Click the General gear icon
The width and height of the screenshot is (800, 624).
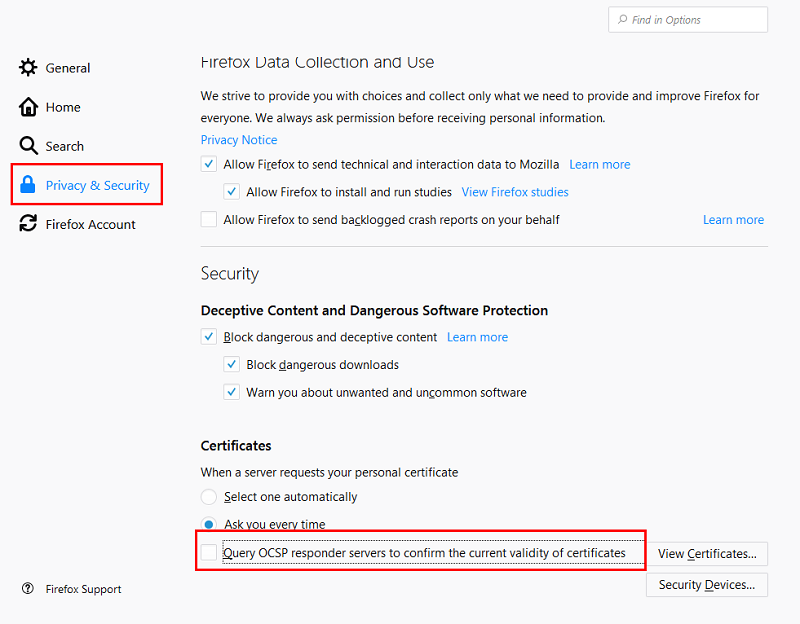pyautogui.click(x=28, y=67)
